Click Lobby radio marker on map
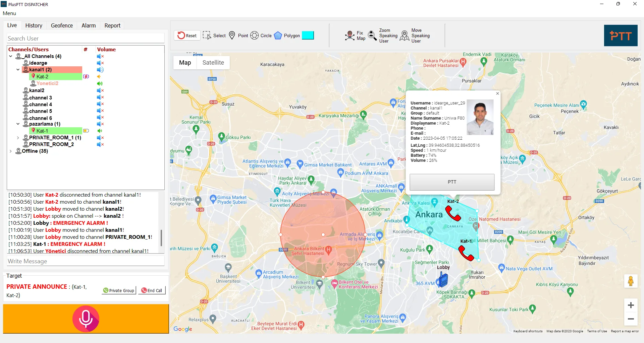The width and height of the screenshot is (644, 343). coord(443,279)
